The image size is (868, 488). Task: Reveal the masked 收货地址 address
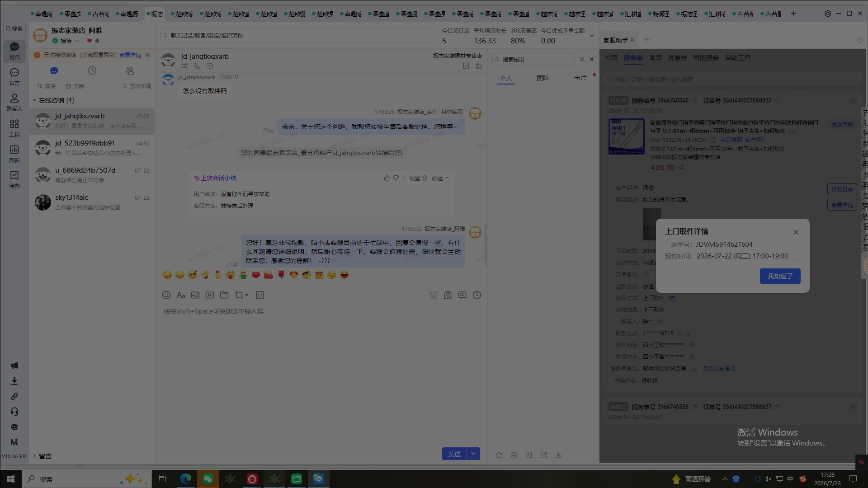point(692,357)
